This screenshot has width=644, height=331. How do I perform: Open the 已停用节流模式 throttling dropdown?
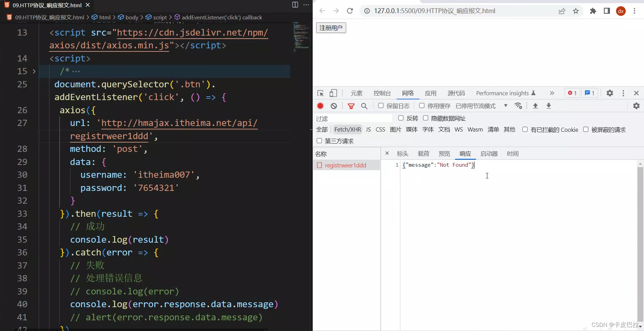click(482, 106)
